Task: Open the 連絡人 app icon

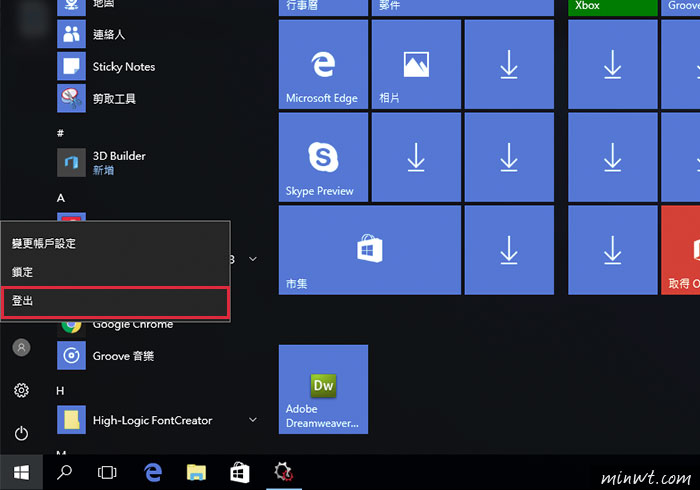Action: [71, 34]
